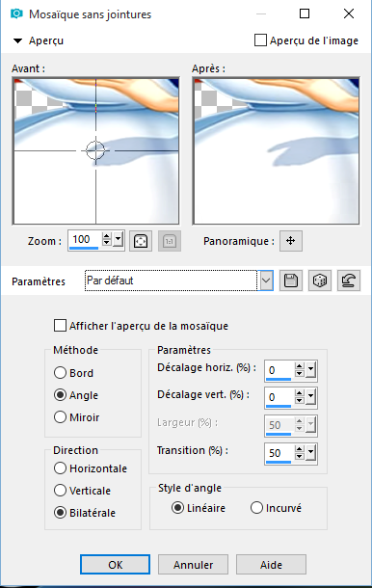
Task: Click the fit image to window zoom icon
Action: [x=141, y=241]
